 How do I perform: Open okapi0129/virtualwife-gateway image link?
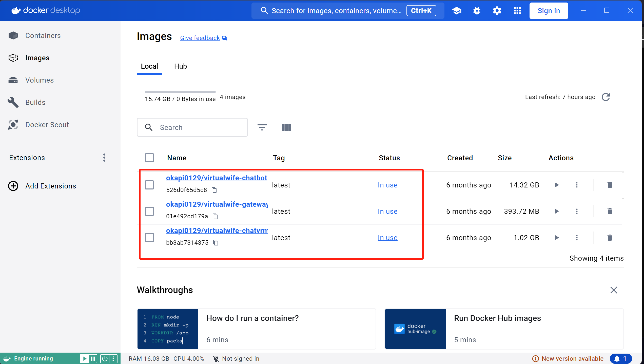pos(217,204)
